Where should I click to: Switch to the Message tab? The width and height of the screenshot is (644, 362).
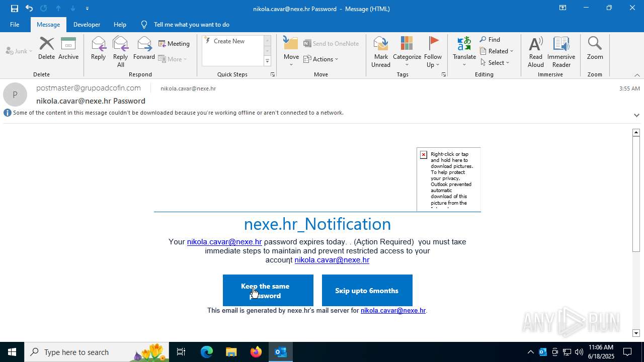click(48, 25)
